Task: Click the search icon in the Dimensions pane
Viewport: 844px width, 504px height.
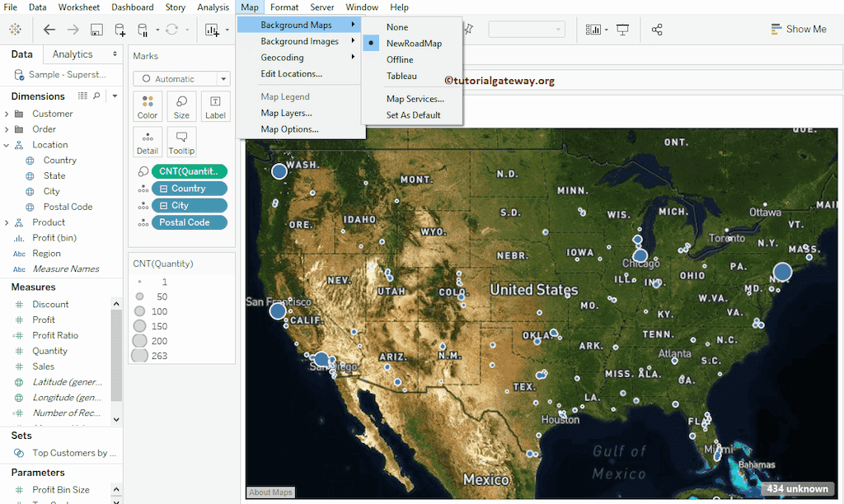Action: click(97, 96)
